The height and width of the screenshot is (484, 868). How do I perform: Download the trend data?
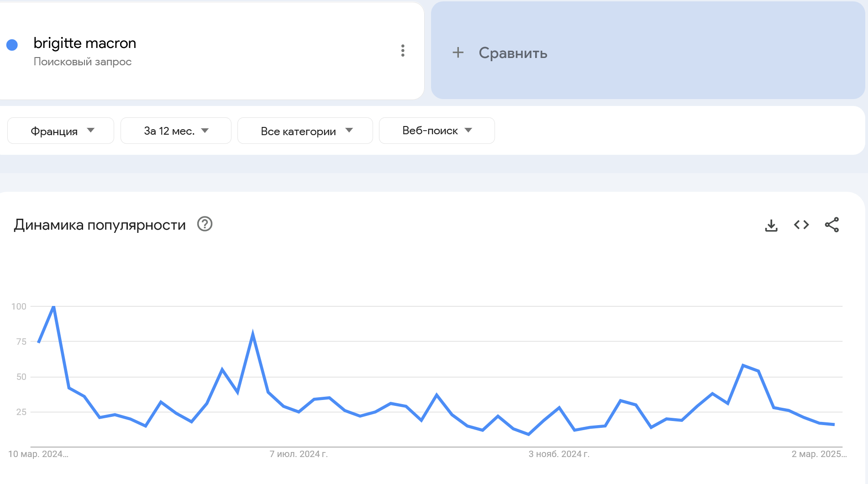pos(771,225)
